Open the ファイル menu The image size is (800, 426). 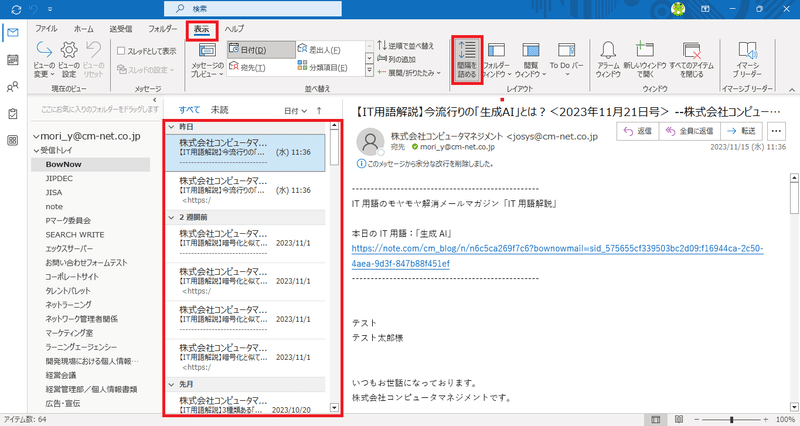[x=46, y=29]
